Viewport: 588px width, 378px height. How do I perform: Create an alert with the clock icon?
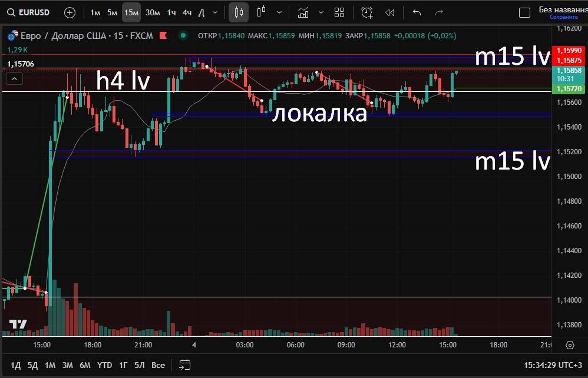pos(367,12)
